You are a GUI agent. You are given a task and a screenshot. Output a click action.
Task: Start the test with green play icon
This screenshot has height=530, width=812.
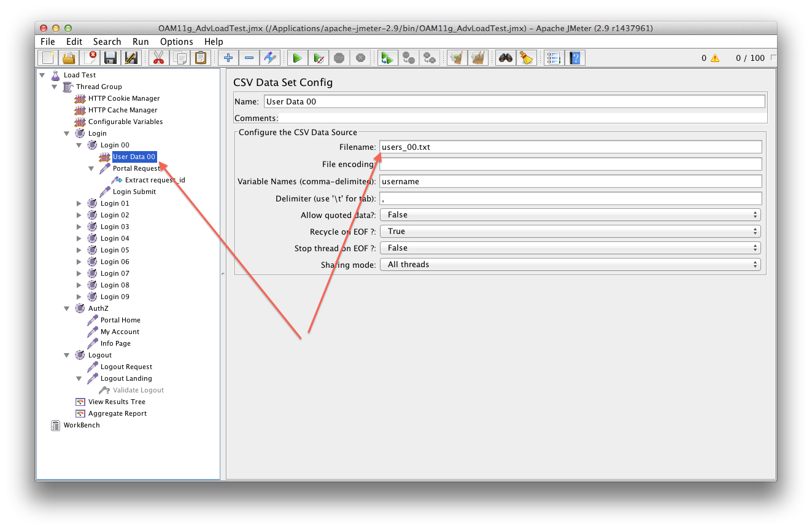[x=297, y=58]
